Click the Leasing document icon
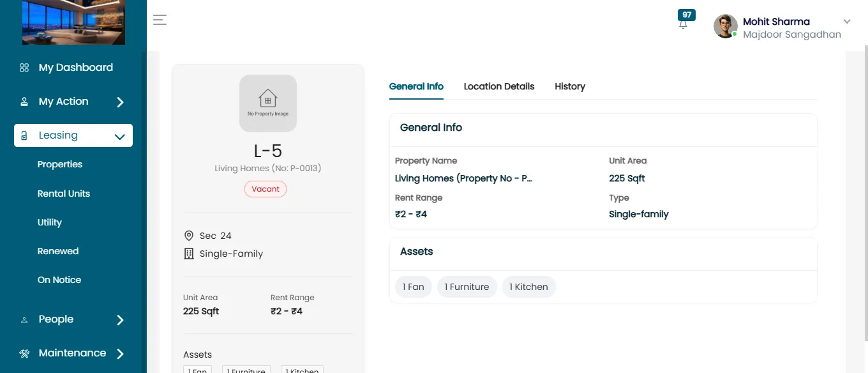This screenshot has width=868, height=373. coord(24,135)
